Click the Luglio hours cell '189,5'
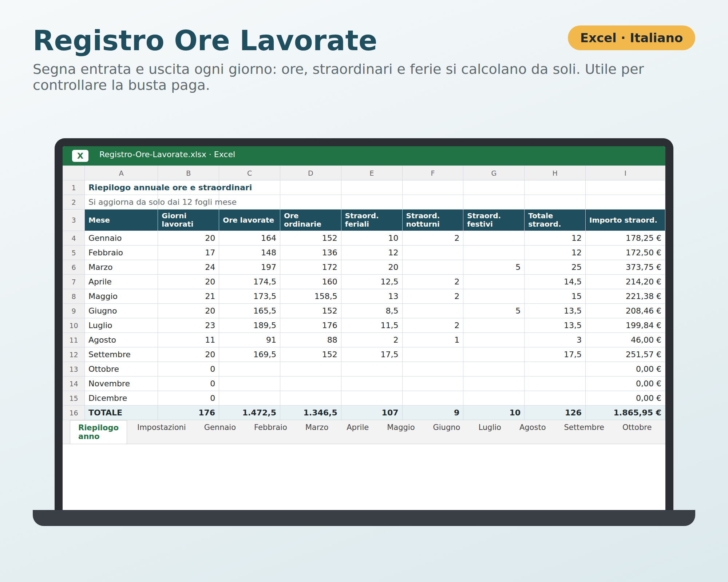Screen dimensions: 728x582 point(249,326)
